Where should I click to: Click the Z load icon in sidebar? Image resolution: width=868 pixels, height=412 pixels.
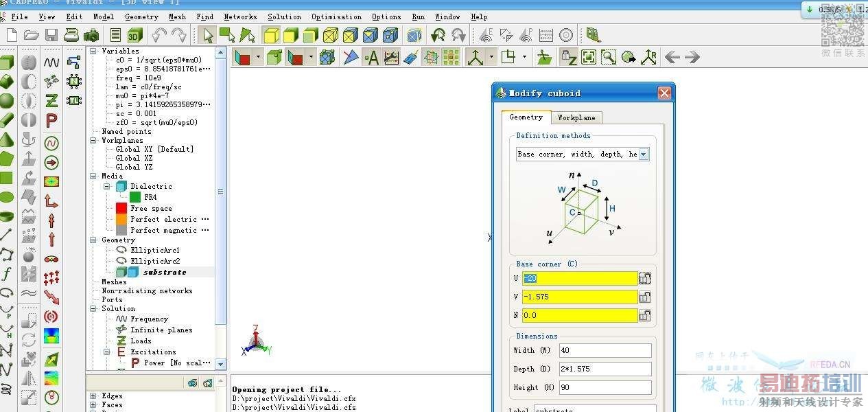pos(51,101)
